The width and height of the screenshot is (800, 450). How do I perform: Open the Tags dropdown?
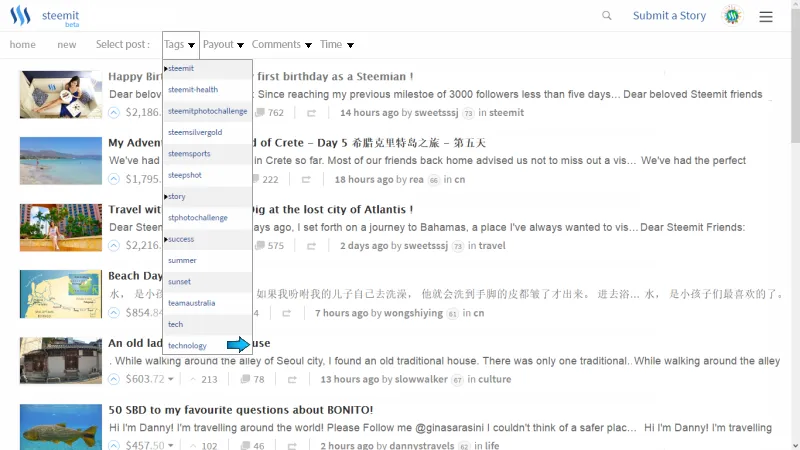[x=181, y=44]
